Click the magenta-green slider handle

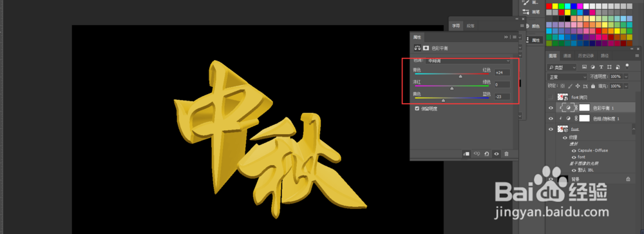452,88
